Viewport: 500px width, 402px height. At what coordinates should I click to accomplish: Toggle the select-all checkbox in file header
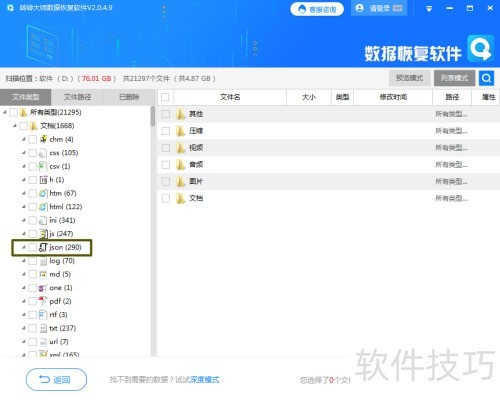click(165, 97)
